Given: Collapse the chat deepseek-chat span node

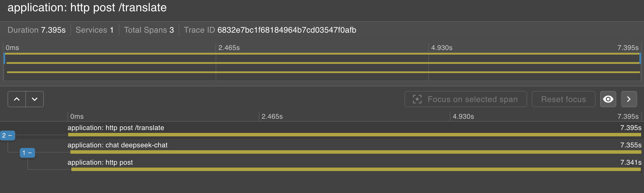Looking at the screenshot, I should click(x=27, y=153).
